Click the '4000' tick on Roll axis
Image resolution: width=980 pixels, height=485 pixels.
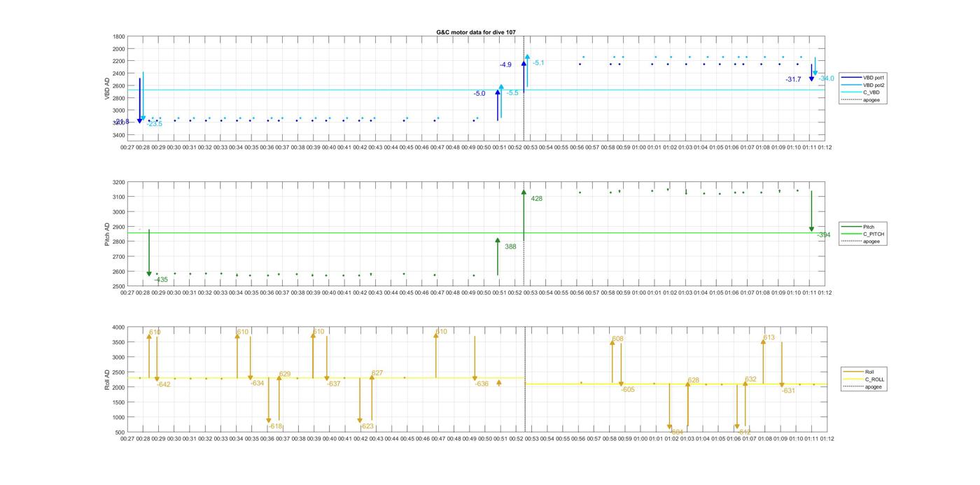(x=118, y=328)
